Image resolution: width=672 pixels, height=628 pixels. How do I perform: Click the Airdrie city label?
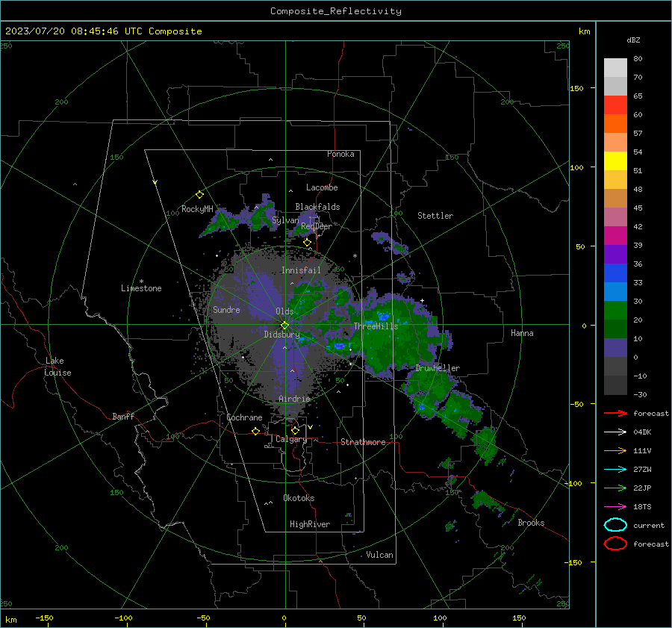tap(294, 399)
